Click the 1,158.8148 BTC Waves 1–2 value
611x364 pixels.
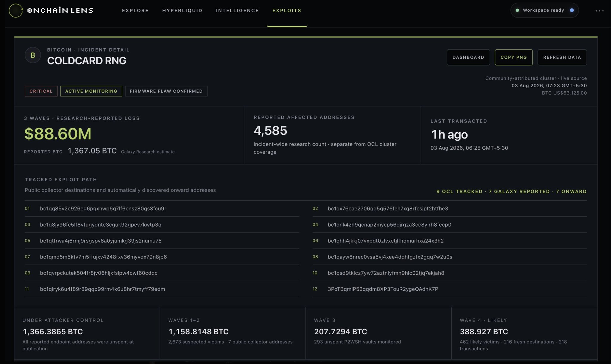click(x=198, y=332)
